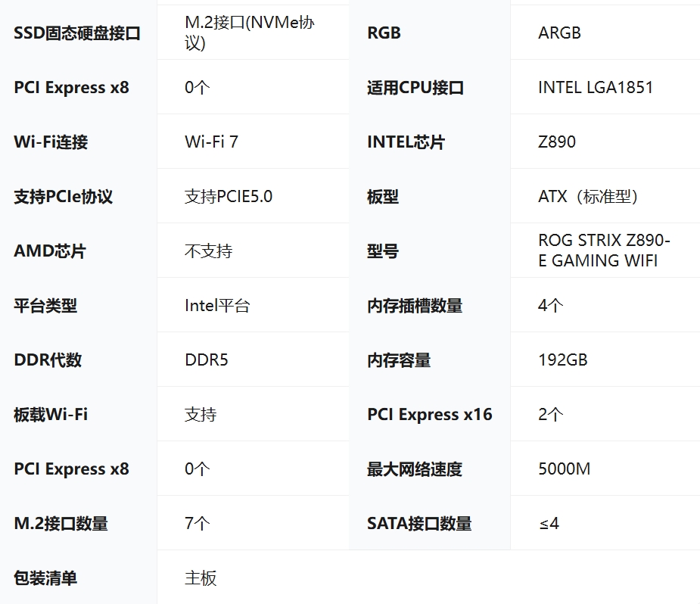Click the 不支持 value
Image resolution: width=700 pixels, height=604 pixels.
[208, 251]
